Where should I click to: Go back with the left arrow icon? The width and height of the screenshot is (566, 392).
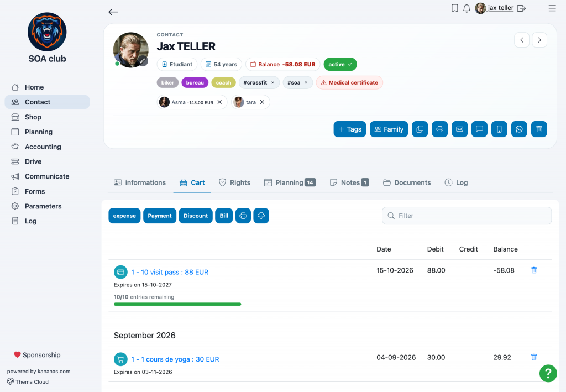[113, 12]
